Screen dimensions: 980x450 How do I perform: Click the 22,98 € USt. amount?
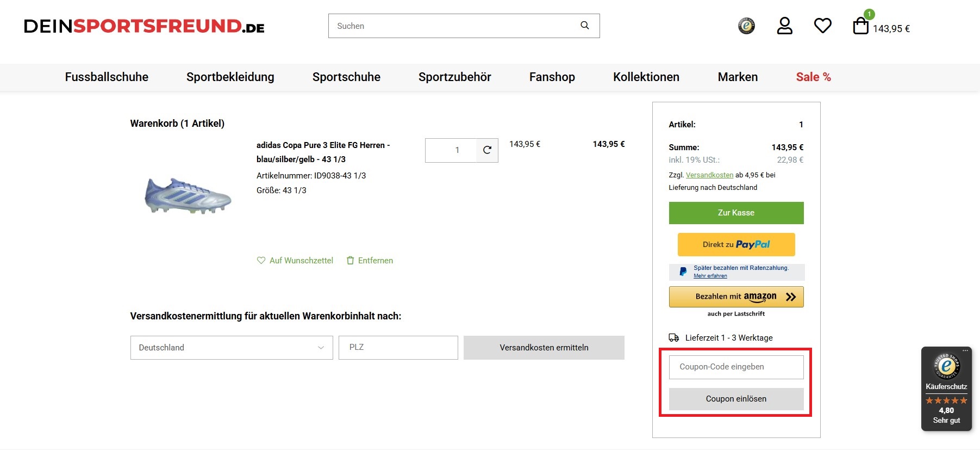[790, 160]
